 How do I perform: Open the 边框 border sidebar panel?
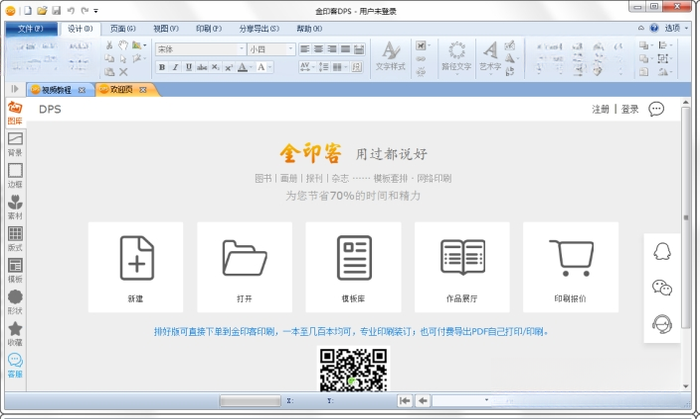(15, 176)
